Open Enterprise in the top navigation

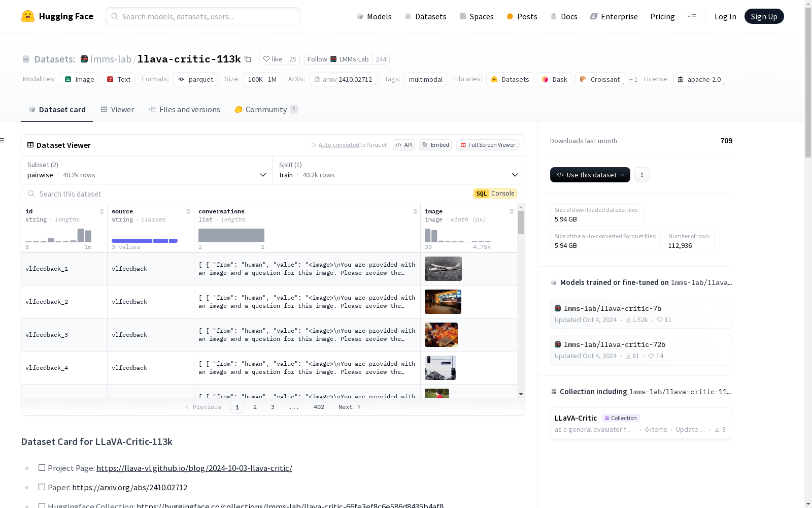pyautogui.click(x=614, y=16)
